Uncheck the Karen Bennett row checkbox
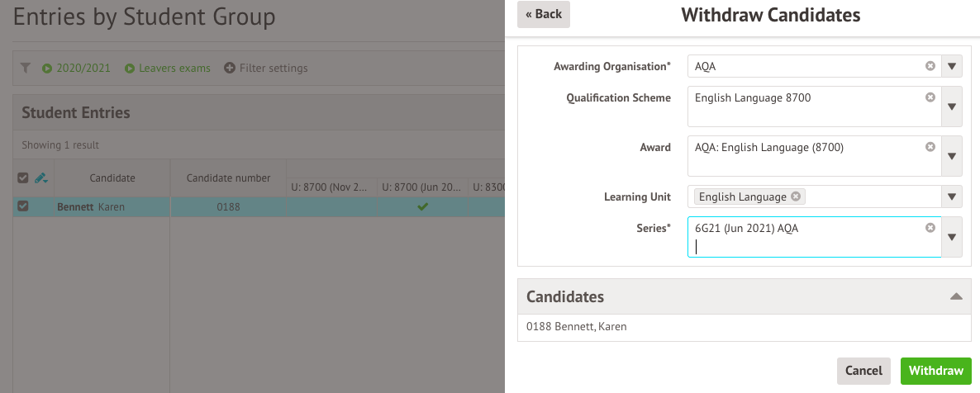Image resolution: width=980 pixels, height=393 pixels. coord(23,206)
